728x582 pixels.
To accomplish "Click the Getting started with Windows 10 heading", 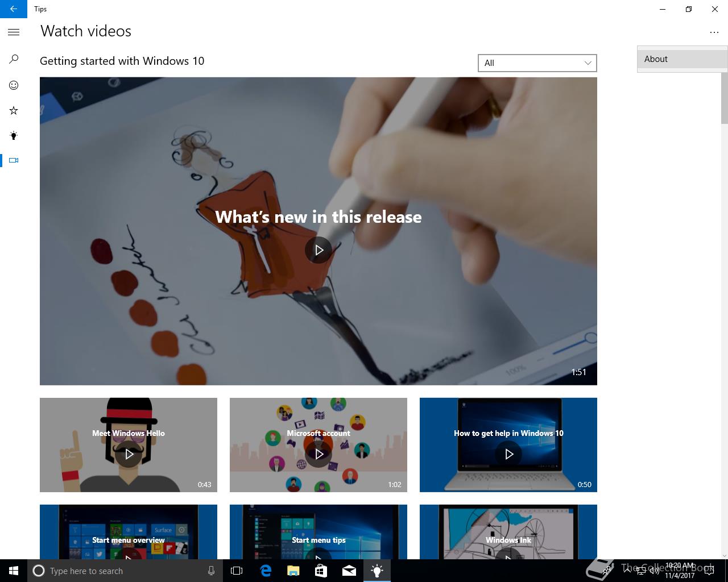I will click(122, 61).
